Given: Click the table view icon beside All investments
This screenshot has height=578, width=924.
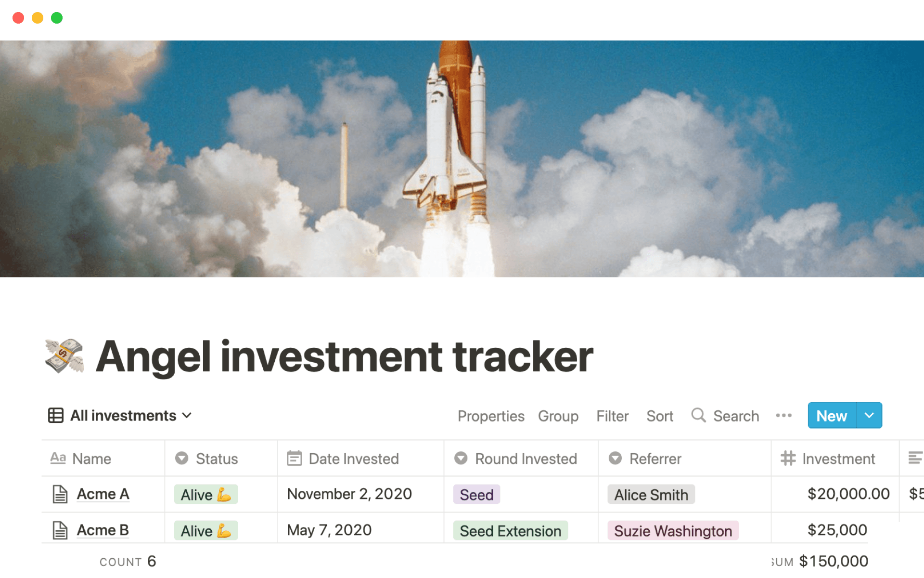Looking at the screenshot, I should coord(55,415).
